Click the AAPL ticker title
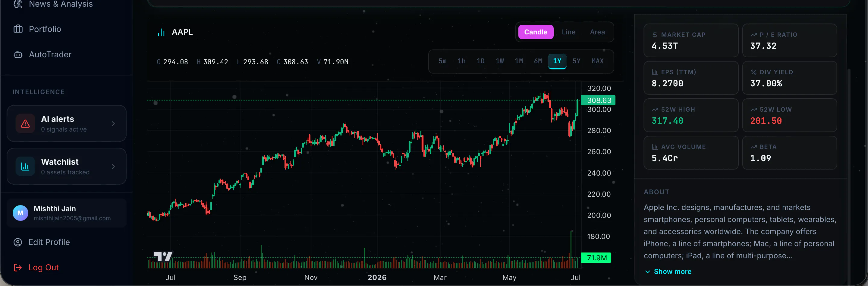Image resolution: width=868 pixels, height=286 pixels. pos(182,32)
